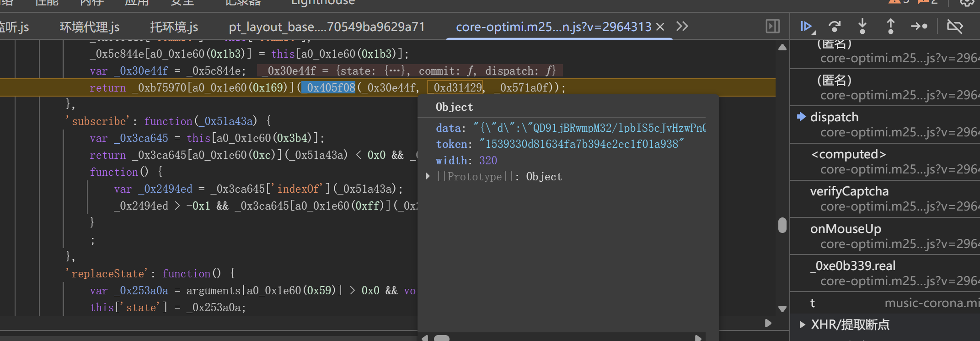Click the code editor scroll-right arrow
The width and height of the screenshot is (980, 341).
768,323
